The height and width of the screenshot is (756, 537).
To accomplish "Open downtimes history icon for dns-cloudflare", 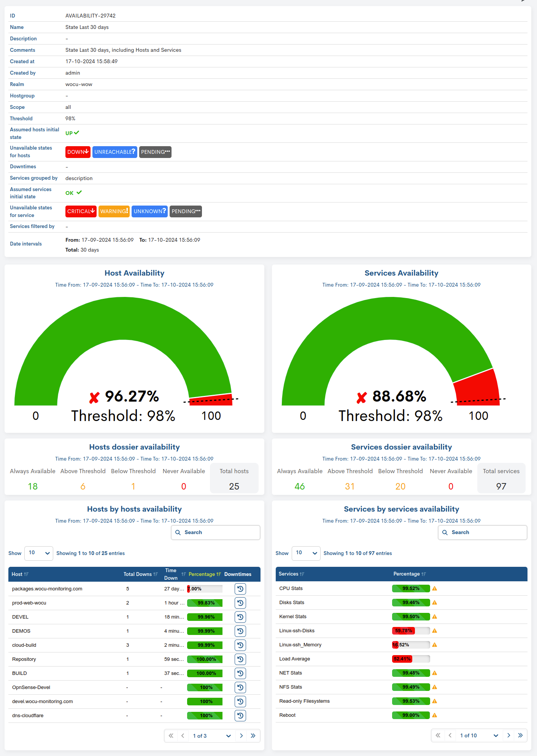I will click(x=240, y=716).
